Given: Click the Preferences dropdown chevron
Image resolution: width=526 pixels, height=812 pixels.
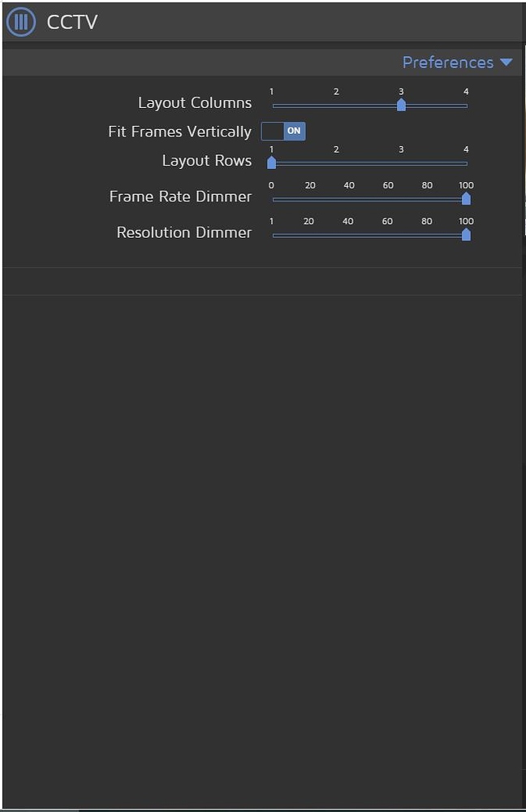Looking at the screenshot, I should (507, 62).
